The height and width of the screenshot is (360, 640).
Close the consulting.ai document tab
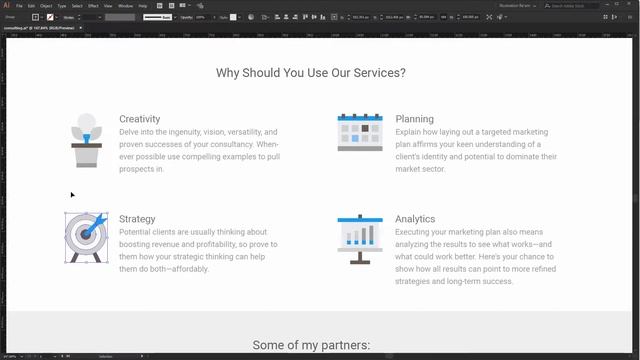81,28
